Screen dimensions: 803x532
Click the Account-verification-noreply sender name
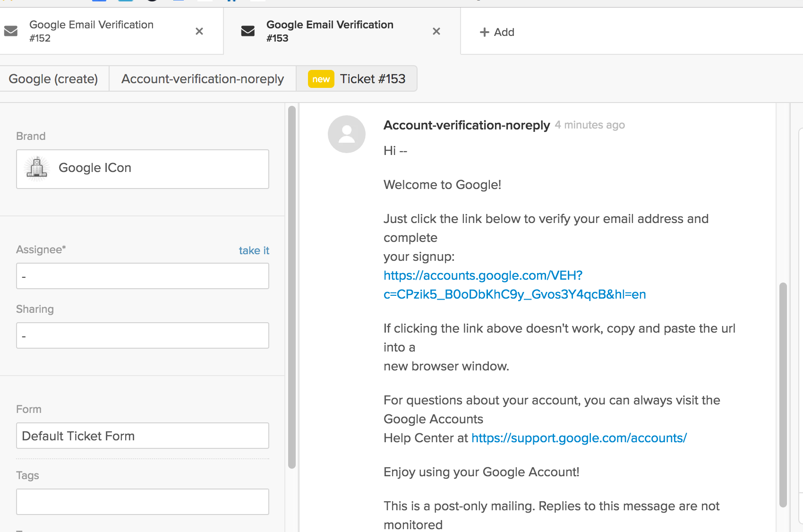point(467,125)
